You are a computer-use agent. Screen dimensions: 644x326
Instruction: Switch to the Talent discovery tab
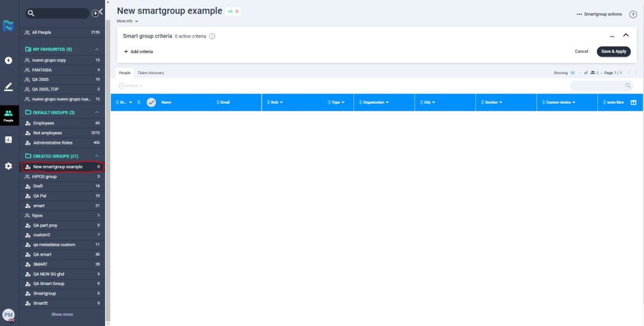[151, 73]
